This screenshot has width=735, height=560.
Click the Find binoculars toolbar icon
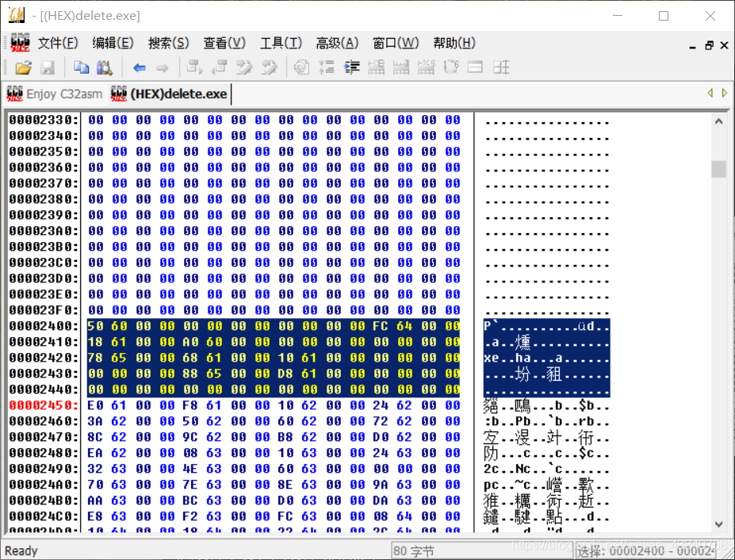coord(105,68)
